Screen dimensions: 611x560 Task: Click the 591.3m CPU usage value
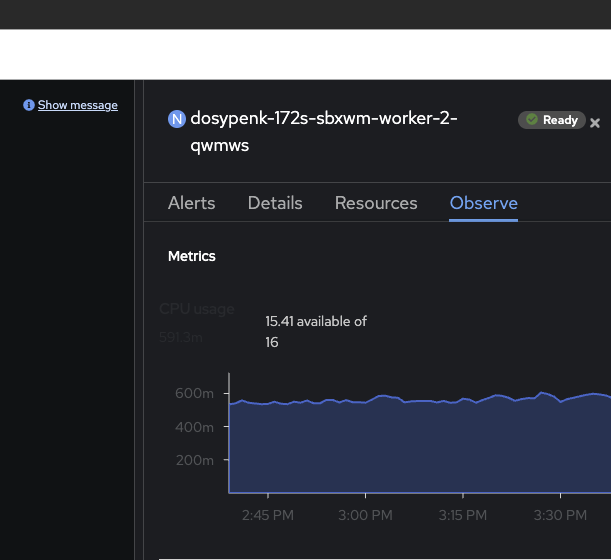(x=180, y=338)
